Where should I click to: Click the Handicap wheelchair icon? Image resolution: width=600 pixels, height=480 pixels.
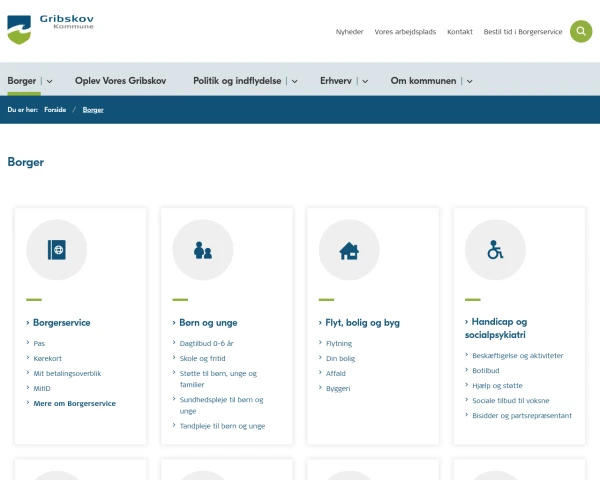tap(495, 250)
